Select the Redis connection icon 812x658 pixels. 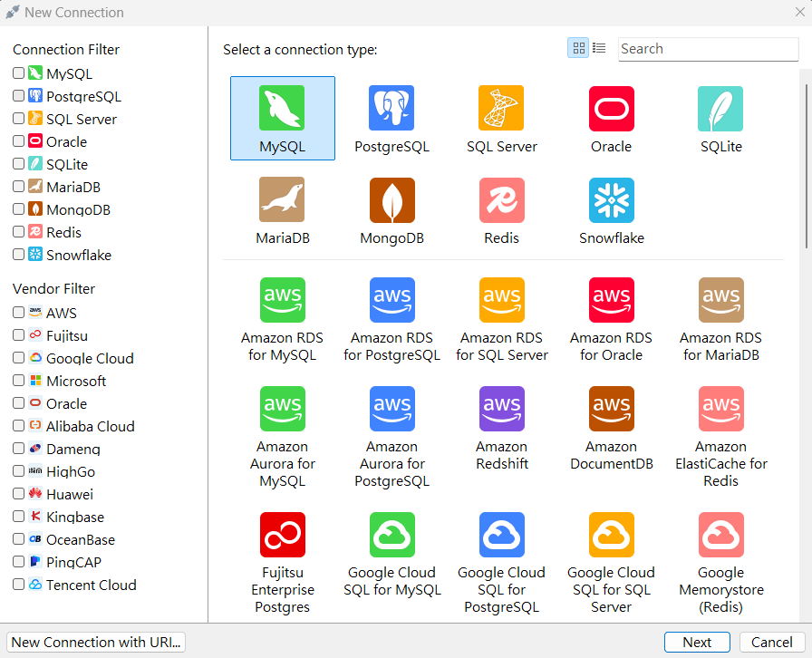point(502,200)
